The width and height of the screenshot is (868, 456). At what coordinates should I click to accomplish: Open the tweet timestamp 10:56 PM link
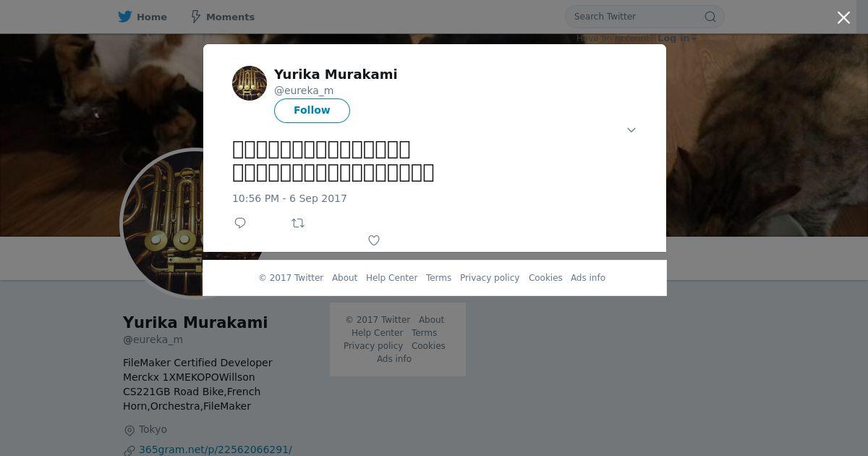tap(289, 198)
